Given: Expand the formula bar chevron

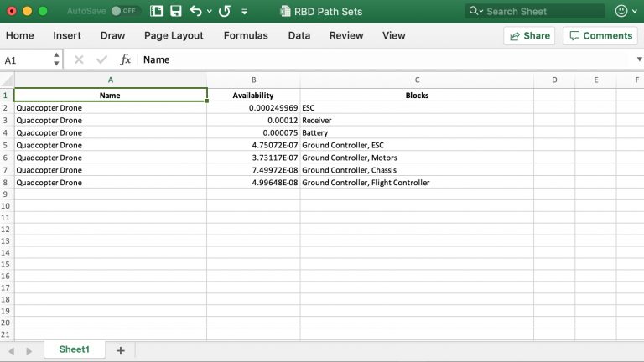Looking at the screenshot, I should pyautogui.click(x=638, y=59).
